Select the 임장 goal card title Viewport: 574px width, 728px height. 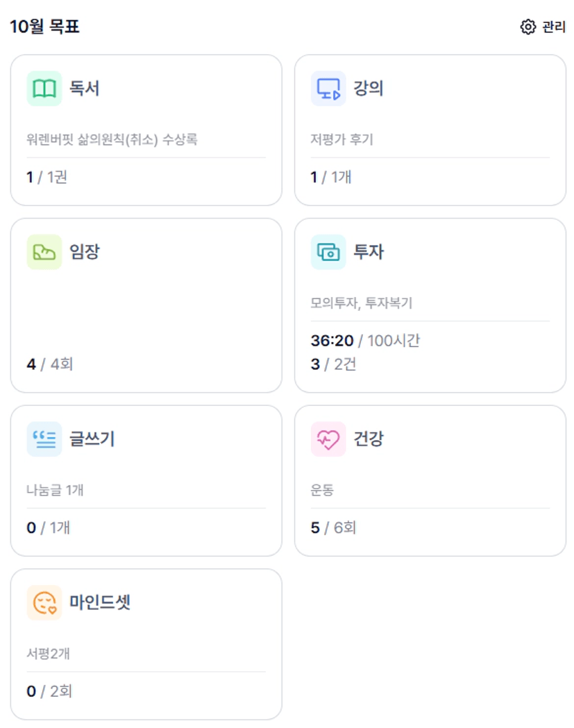(85, 252)
